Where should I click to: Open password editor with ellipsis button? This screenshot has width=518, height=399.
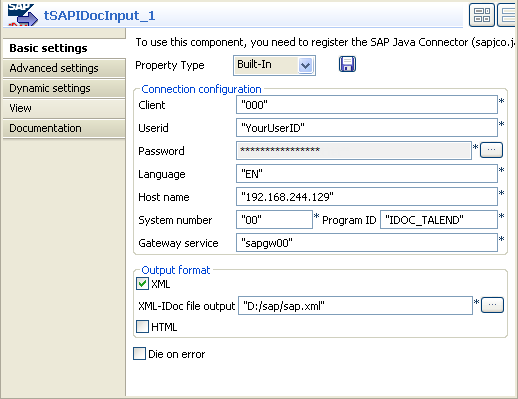pos(491,150)
